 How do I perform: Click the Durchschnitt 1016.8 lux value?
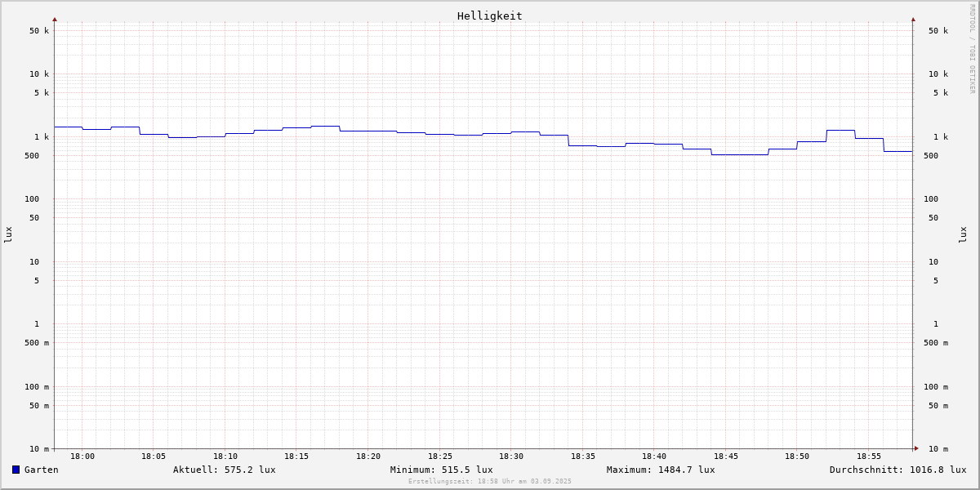point(898,470)
